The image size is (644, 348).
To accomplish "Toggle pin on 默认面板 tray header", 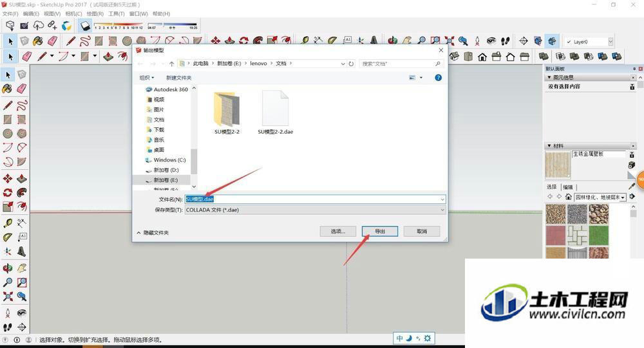I will [x=634, y=69].
